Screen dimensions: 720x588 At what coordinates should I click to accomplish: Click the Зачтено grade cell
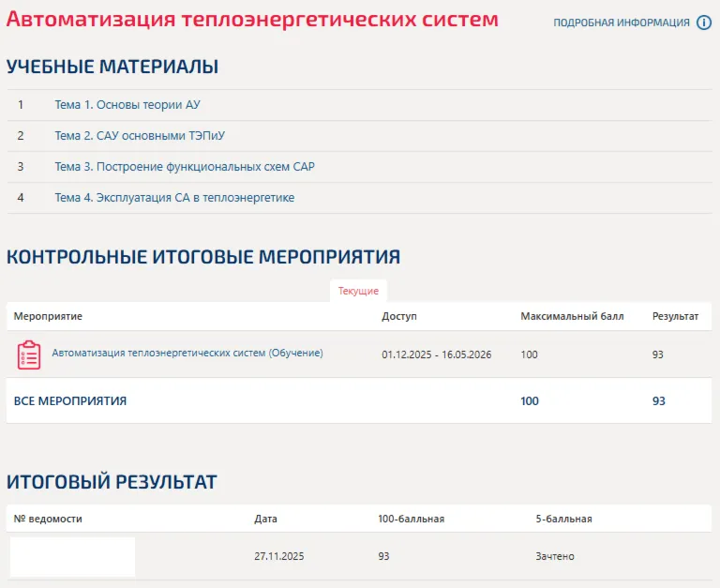coord(555,556)
